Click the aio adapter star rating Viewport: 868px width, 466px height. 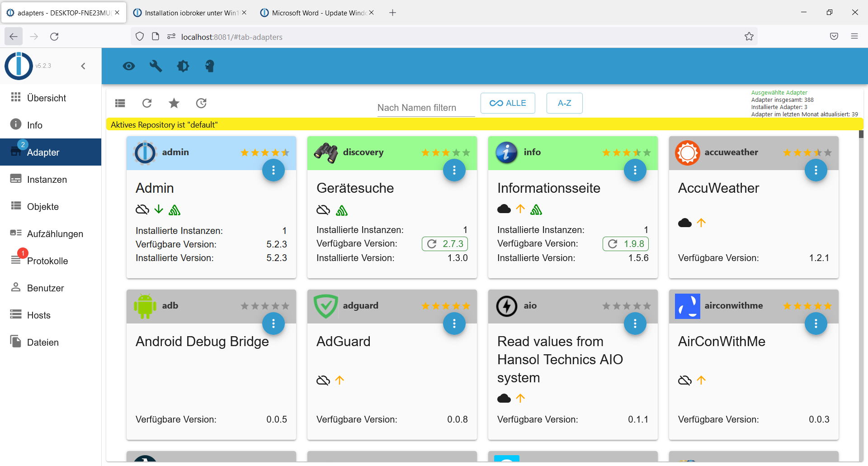[x=627, y=306]
